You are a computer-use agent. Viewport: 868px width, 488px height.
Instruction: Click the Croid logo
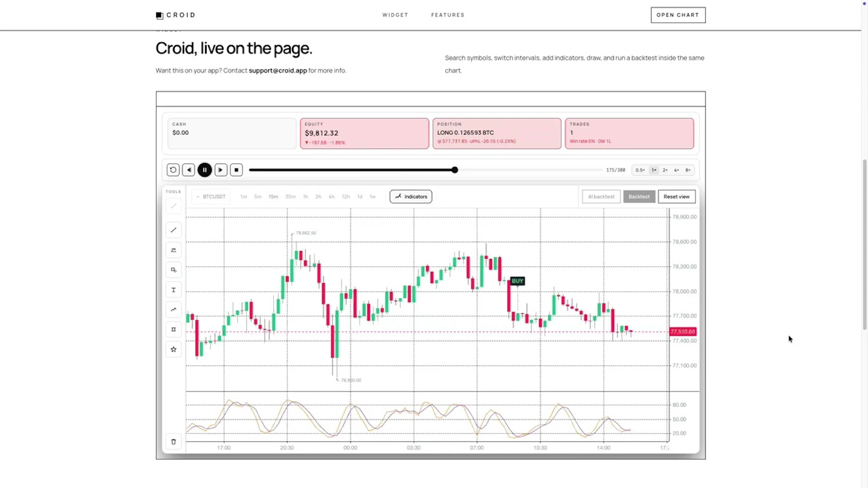coord(175,15)
